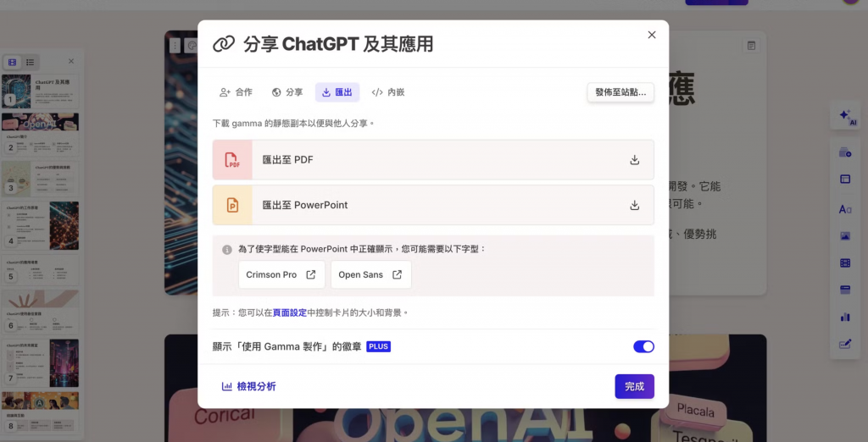Switch sidebar to list outline view
The width and height of the screenshot is (868, 442).
31,62
